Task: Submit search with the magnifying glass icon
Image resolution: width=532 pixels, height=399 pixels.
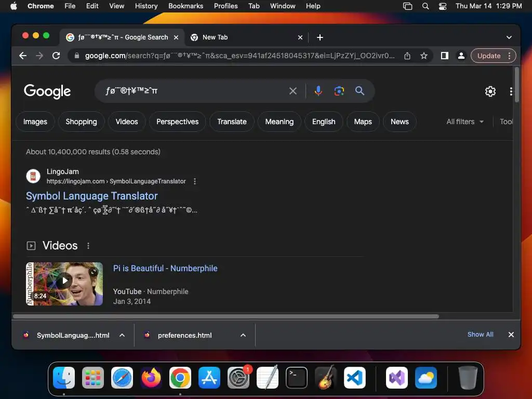Action: (x=360, y=91)
